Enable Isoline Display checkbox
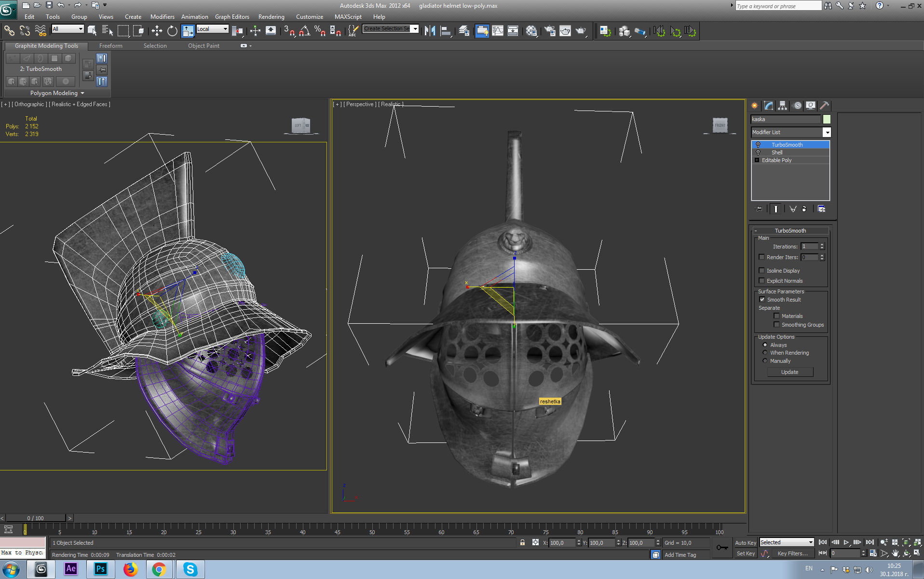The width and height of the screenshot is (924, 579). click(x=762, y=271)
